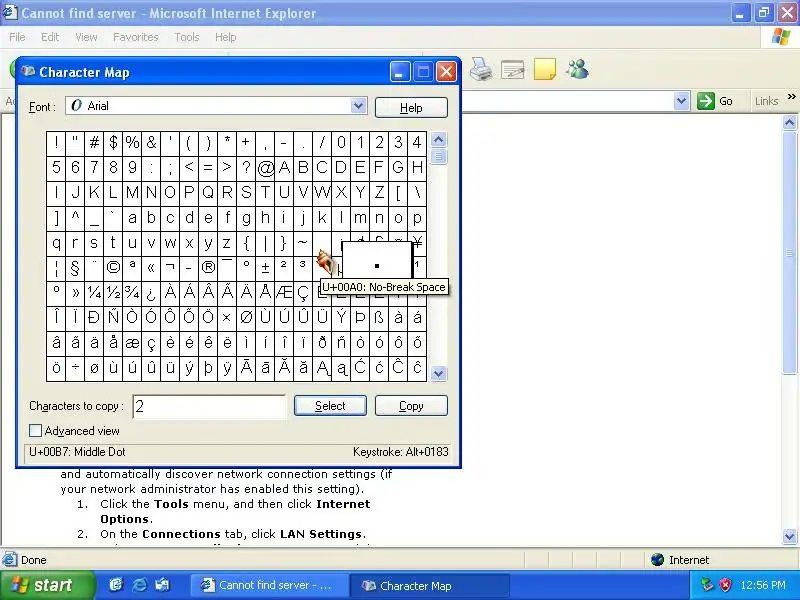Select the & ampersand character
This screenshot has height=600, width=800.
(x=151, y=142)
